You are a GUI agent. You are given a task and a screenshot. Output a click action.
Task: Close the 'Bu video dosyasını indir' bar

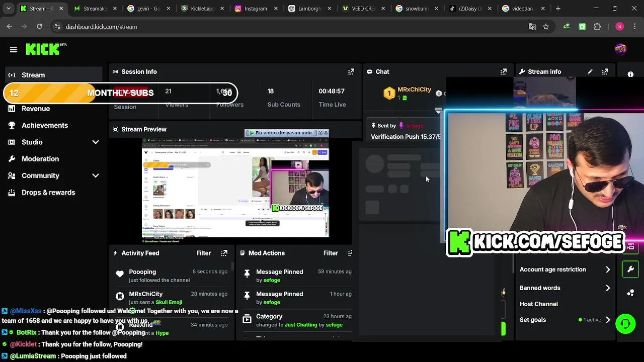tap(326, 133)
